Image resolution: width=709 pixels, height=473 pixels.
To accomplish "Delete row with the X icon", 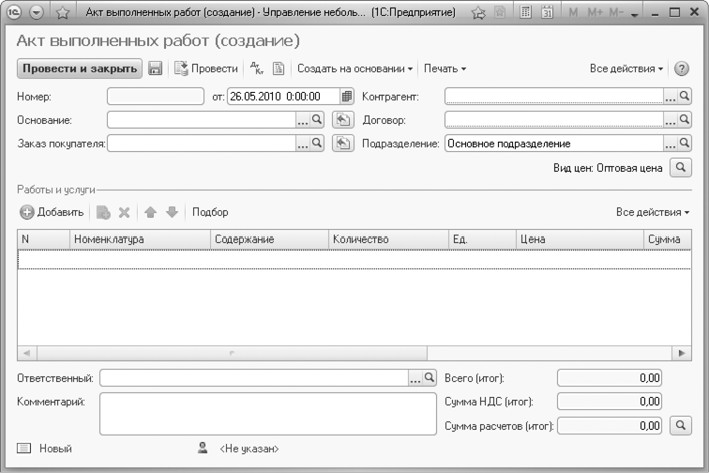I will (x=125, y=212).
